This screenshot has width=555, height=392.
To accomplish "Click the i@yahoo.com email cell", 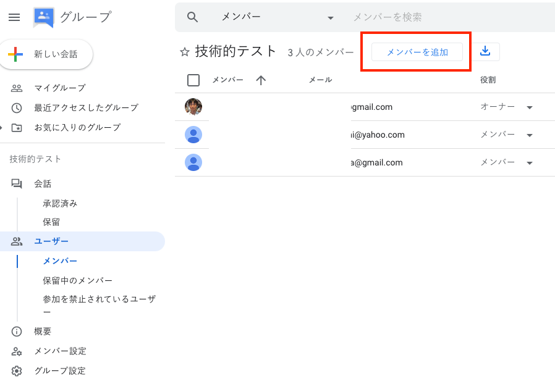I will (378, 135).
